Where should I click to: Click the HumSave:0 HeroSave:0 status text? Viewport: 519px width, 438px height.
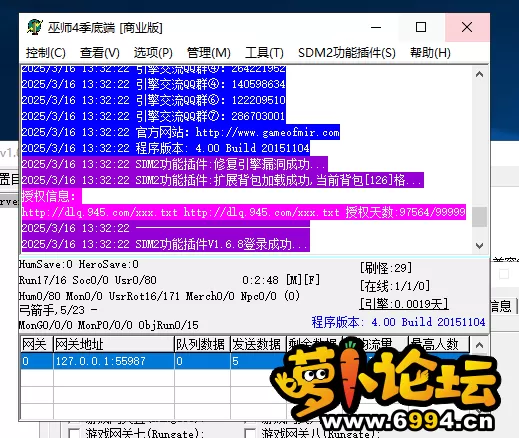coord(79,264)
